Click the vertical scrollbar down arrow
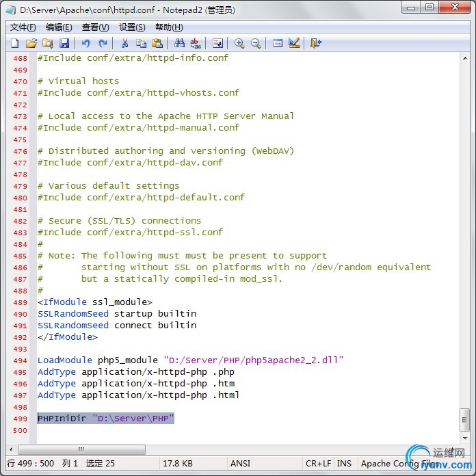 point(465,438)
